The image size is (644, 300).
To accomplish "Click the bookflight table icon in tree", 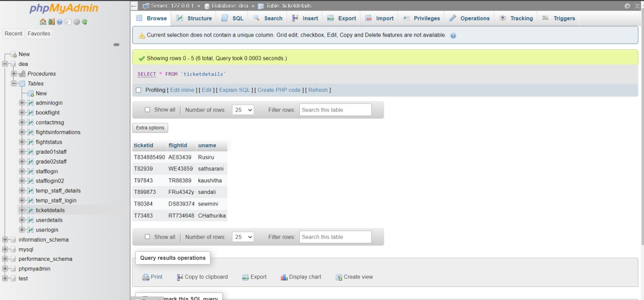I will [x=30, y=113].
